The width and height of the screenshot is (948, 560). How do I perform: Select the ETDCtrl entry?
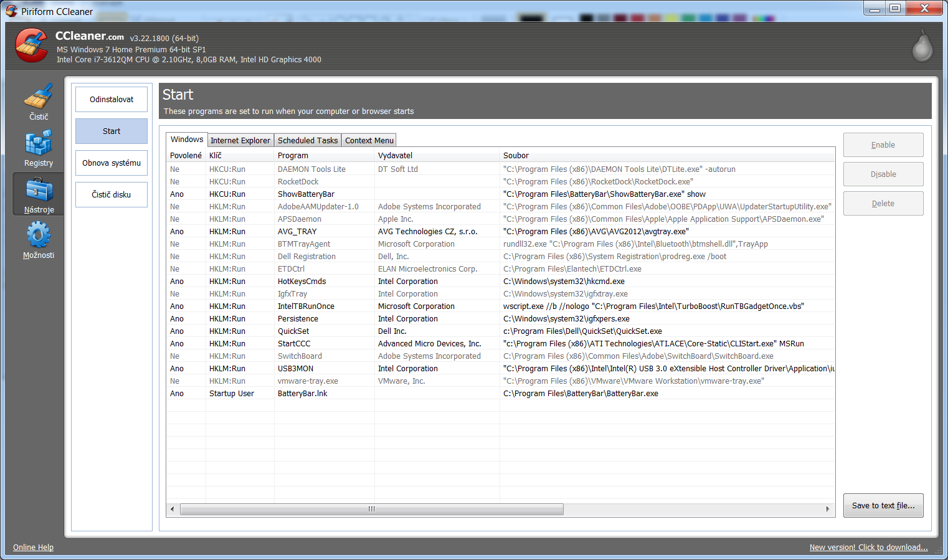(501, 269)
